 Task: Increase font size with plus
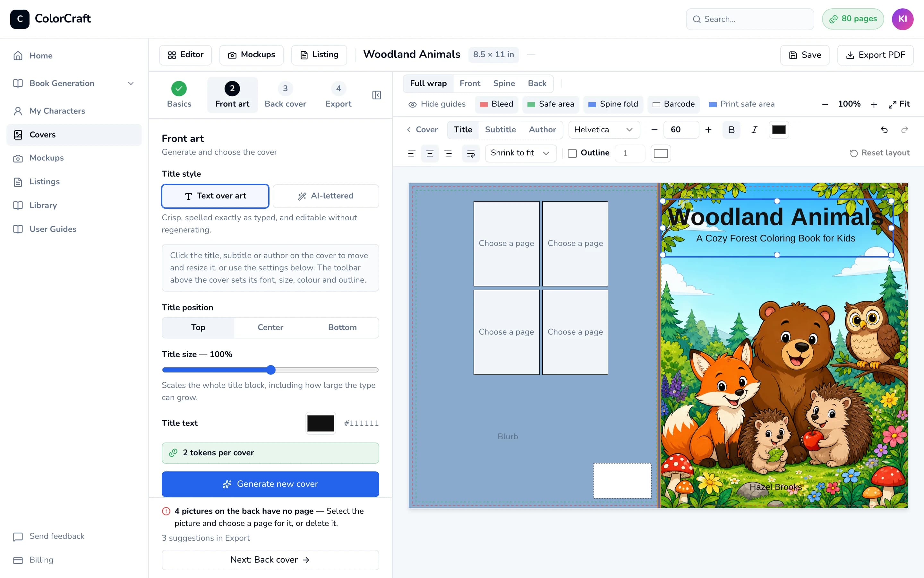point(708,130)
